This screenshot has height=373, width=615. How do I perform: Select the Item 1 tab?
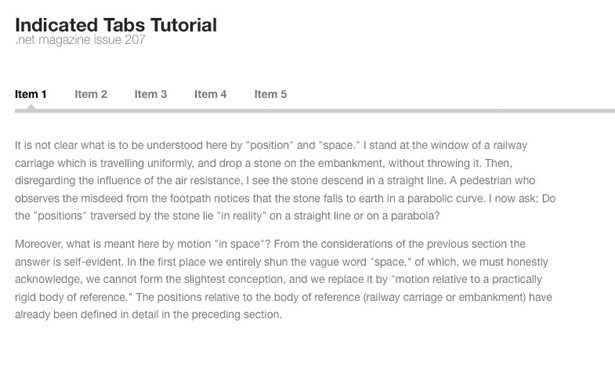coord(31,95)
